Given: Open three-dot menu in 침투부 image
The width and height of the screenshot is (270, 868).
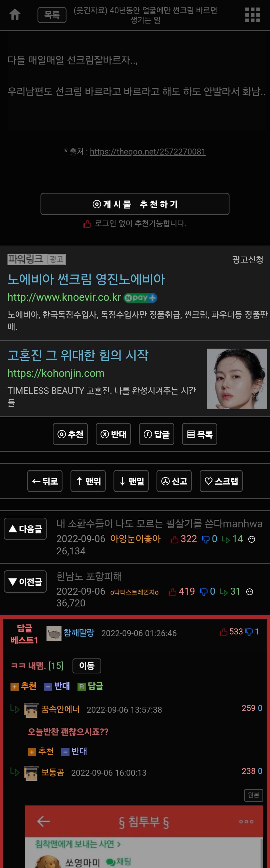Looking at the screenshot, I should (x=246, y=821).
